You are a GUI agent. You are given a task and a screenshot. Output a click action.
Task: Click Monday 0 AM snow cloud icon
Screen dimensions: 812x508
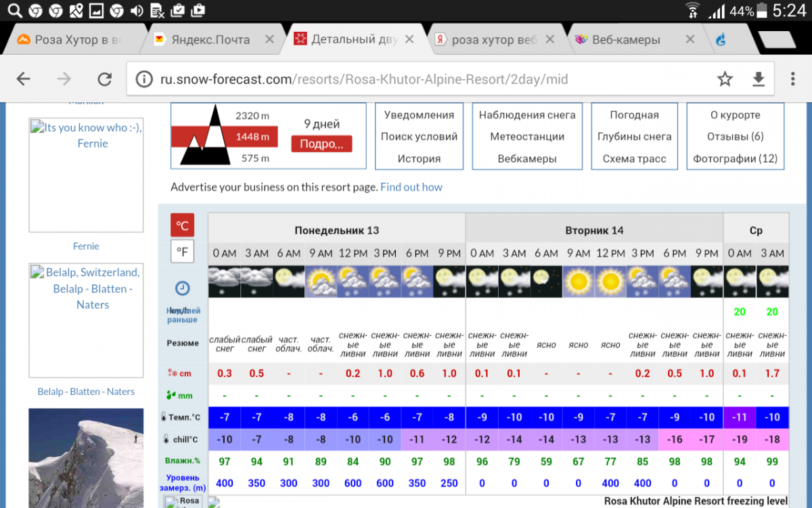[x=224, y=281]
